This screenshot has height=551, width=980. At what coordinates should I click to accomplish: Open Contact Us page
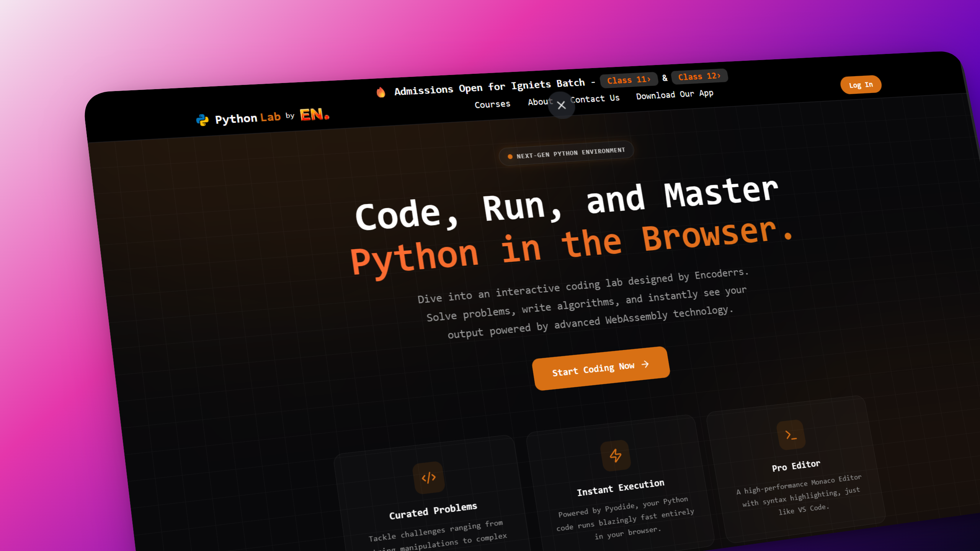click(x=596, y=99)
